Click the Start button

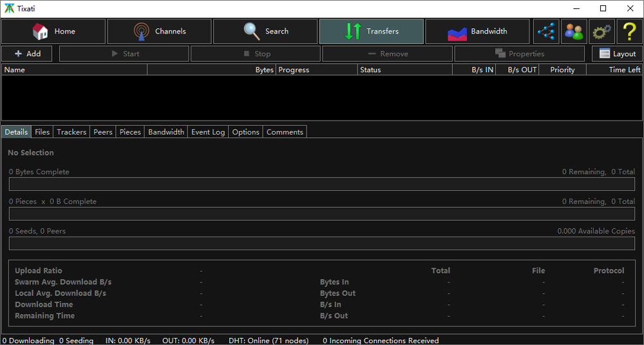pyautogui.click(x=124, y=54)
